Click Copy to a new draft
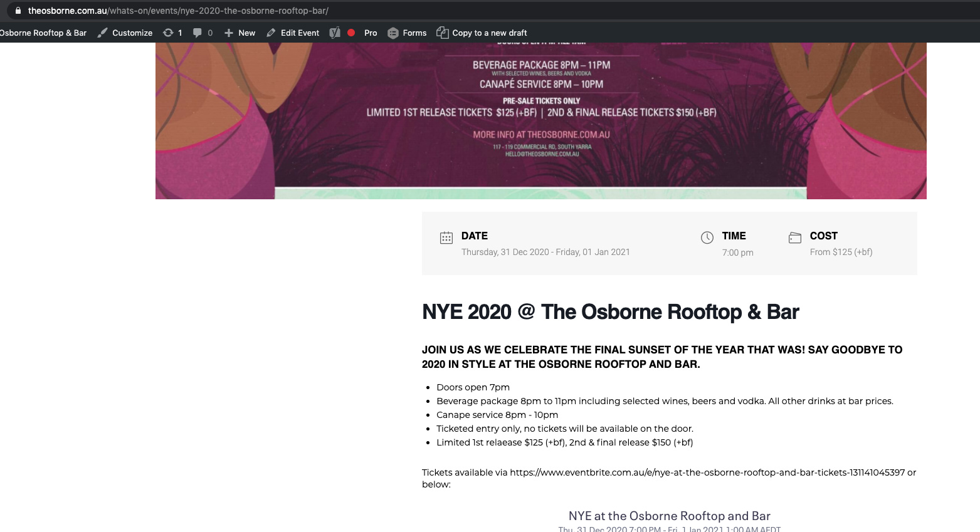Viewport: 980px width, 532px height. pyautogui.click(x=482, y=33)
